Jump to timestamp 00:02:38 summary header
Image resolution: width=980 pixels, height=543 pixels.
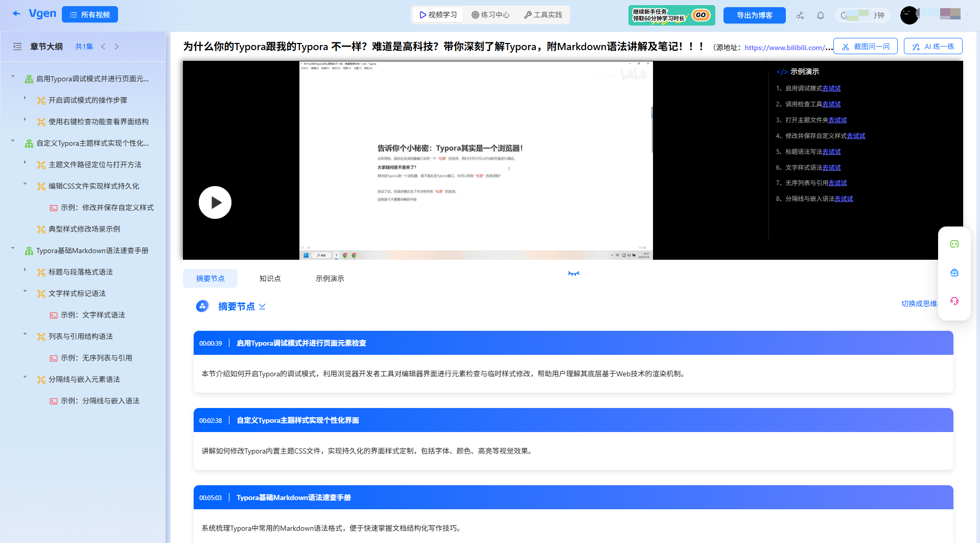point(573,420)
